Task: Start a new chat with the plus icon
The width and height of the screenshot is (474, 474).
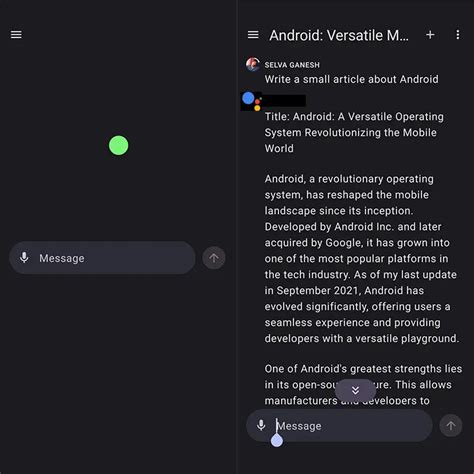Action: click(430, 35)
